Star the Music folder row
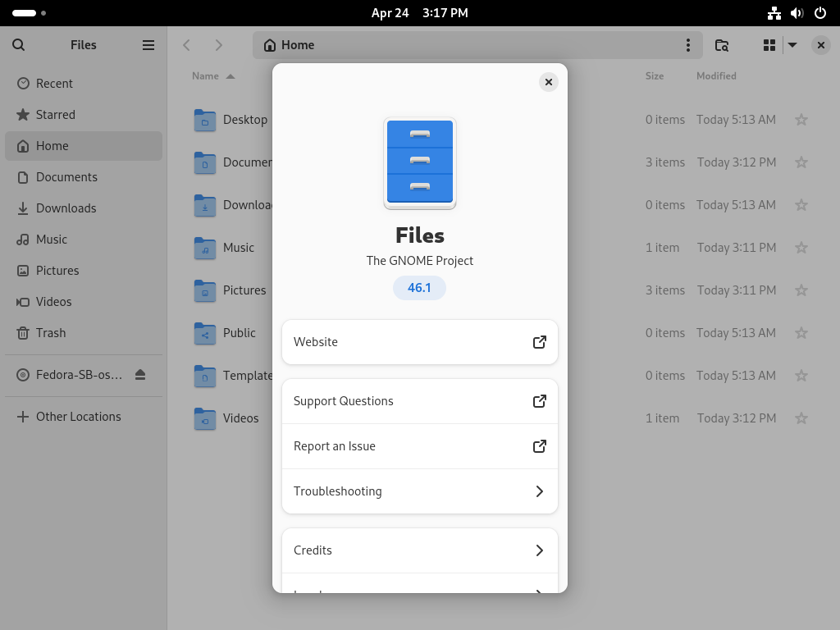Image resolution: width=840 pixels, height=630 pixels. (801, 248)
